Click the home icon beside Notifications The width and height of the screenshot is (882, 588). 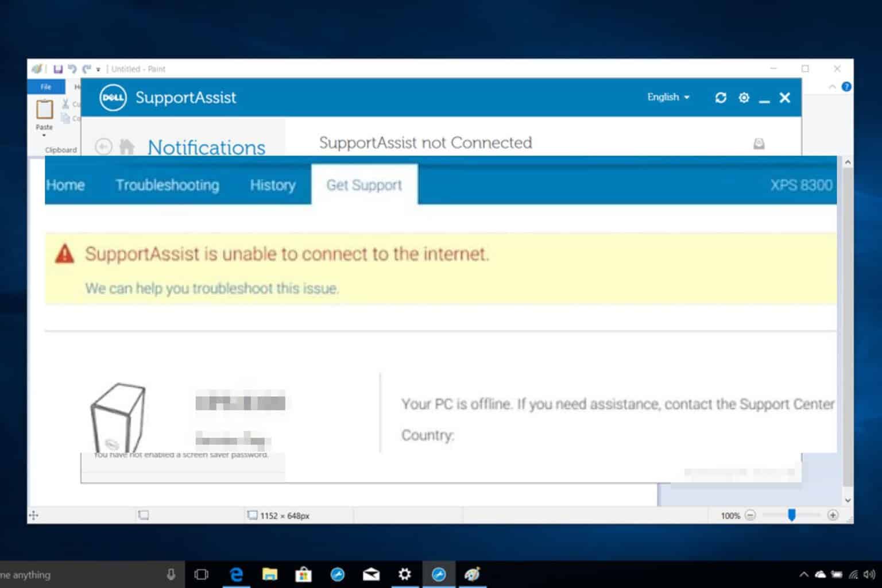[126, 147]
